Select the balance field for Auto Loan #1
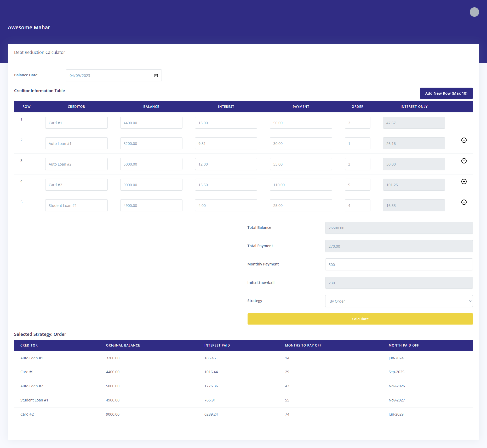The width and height of the screenshot is (487, 448). [151, 143]
